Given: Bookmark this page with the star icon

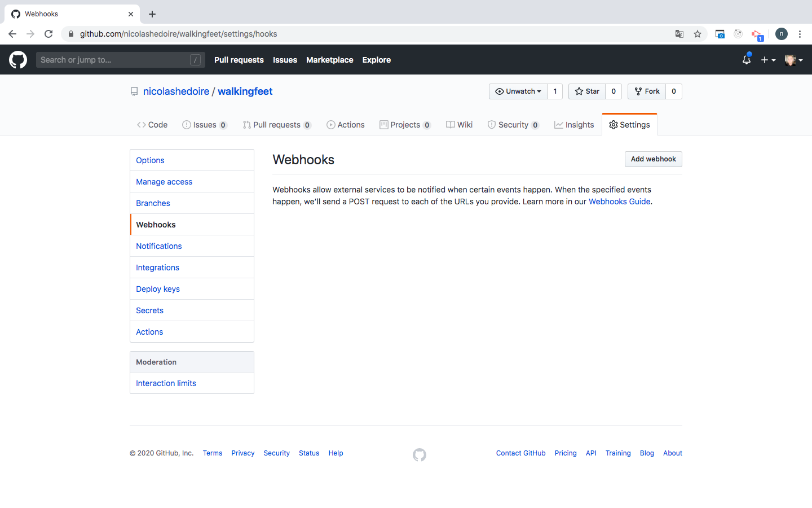Looking at the screenshot, I should click(698, 34).
